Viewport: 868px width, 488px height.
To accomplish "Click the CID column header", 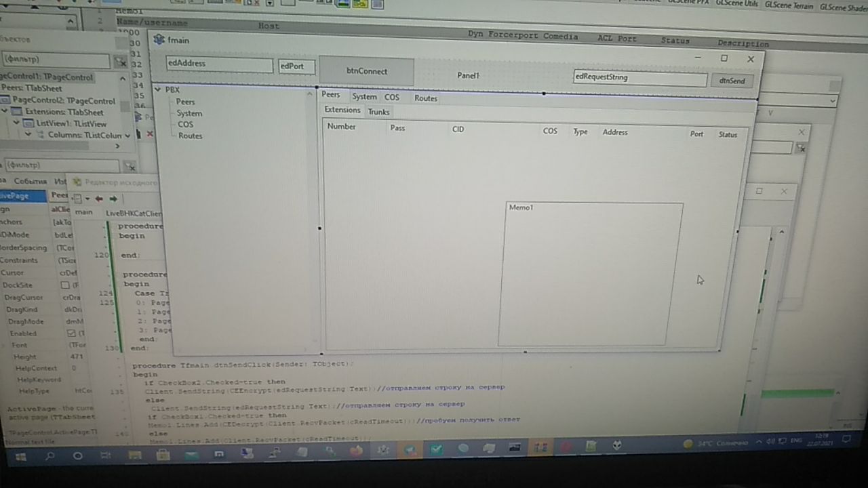I will click(x=458, y=129).
